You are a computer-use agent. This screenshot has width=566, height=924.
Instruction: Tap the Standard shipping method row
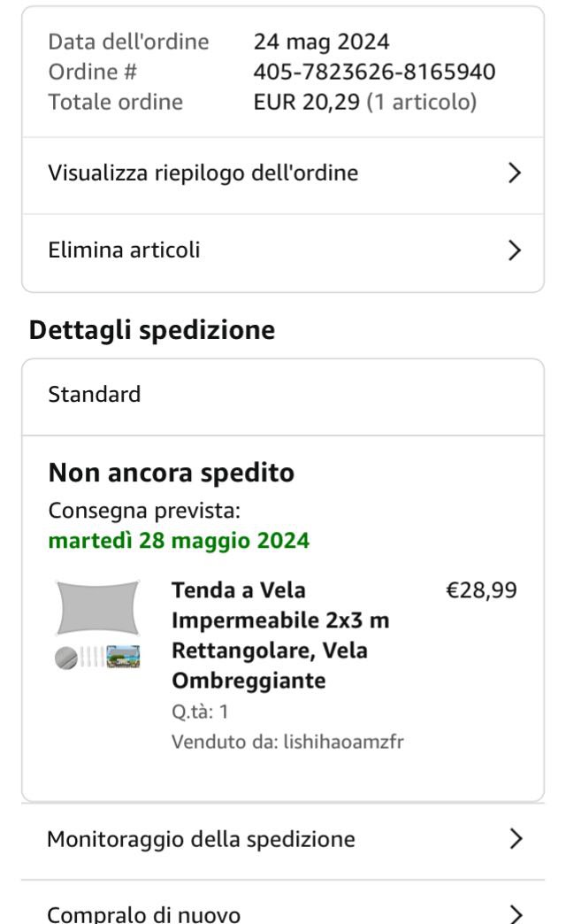[95, 395]
